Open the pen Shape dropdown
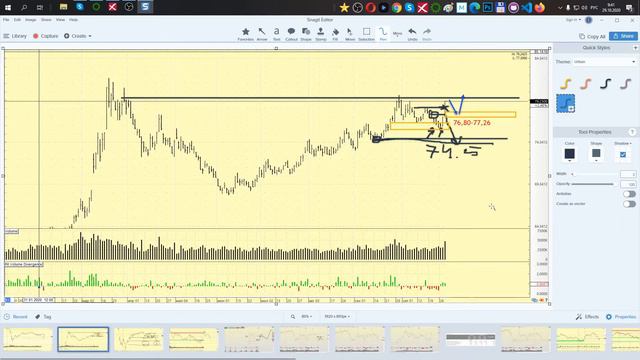The width and height of the screenshot is (640, 360). 596,154
